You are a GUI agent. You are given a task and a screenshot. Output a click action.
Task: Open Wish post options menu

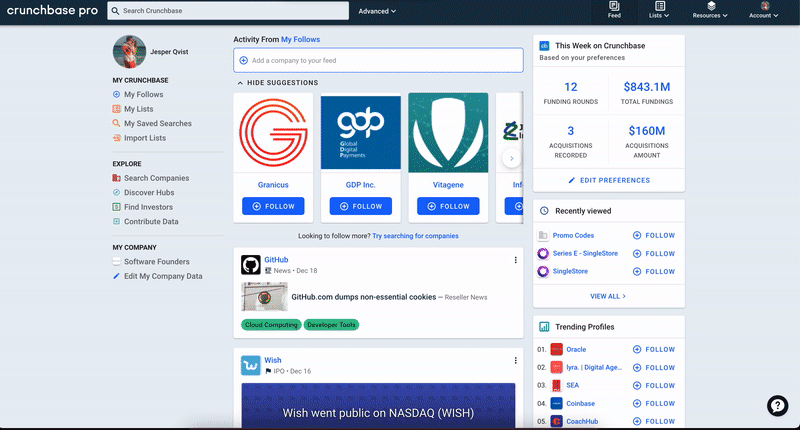point(515,361)
